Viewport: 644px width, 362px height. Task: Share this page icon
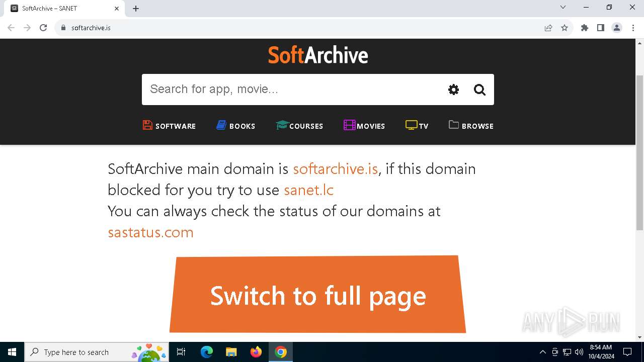tap(548, 28)
